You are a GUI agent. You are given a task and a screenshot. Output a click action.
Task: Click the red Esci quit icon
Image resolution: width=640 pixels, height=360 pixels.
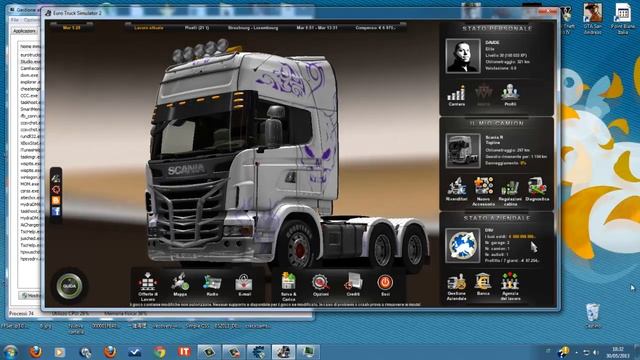[385, 284]
